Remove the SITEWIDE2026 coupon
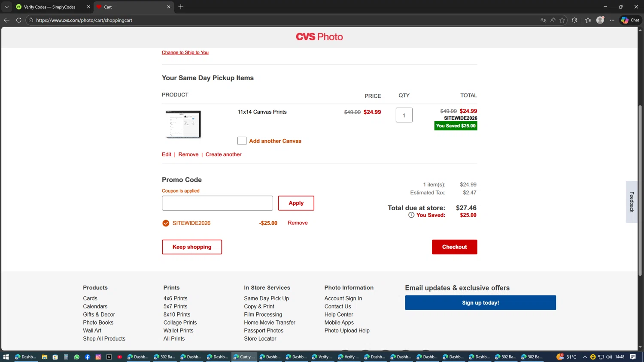 [298, 223]
